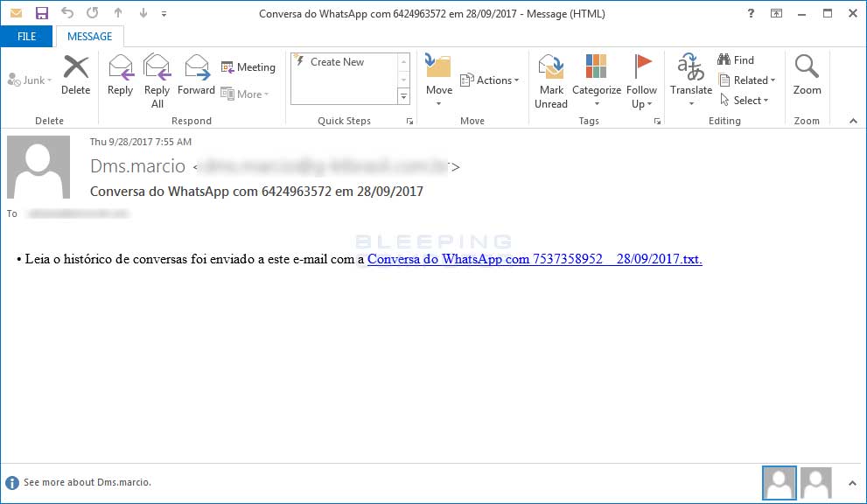Open the Junk dropdown menu
The height and width of the screenshot is (504, 867).
[x=31, y=80]
